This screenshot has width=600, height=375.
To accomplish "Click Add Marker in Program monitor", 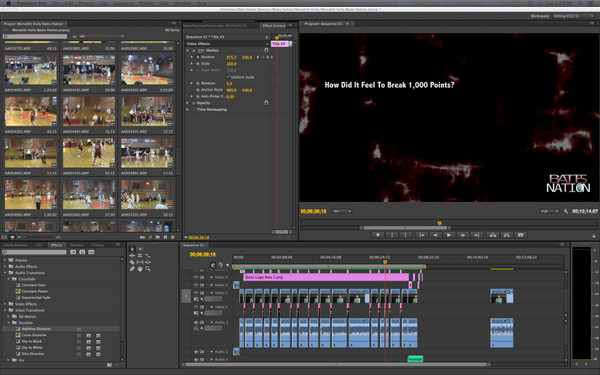I will [378, 235].
